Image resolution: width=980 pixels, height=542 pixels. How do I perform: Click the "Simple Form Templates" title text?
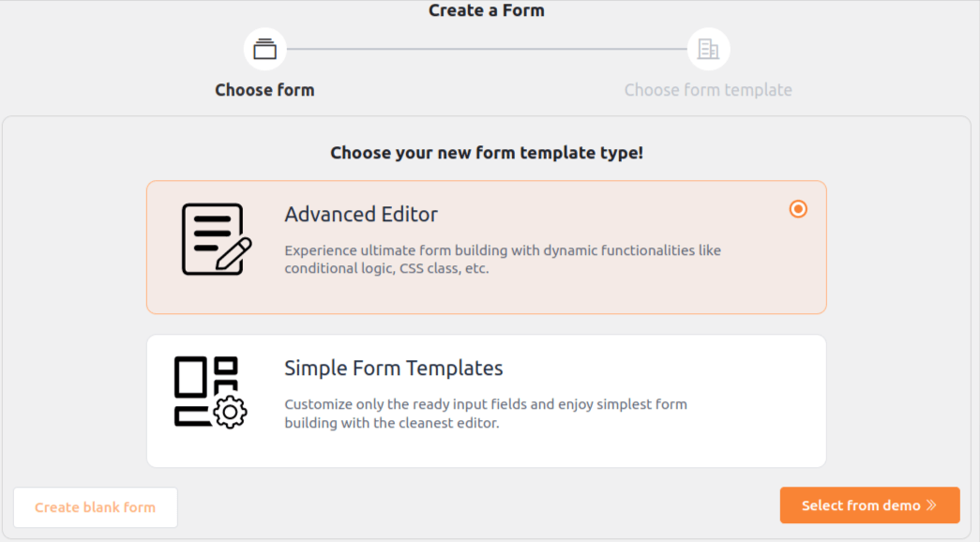394,368
